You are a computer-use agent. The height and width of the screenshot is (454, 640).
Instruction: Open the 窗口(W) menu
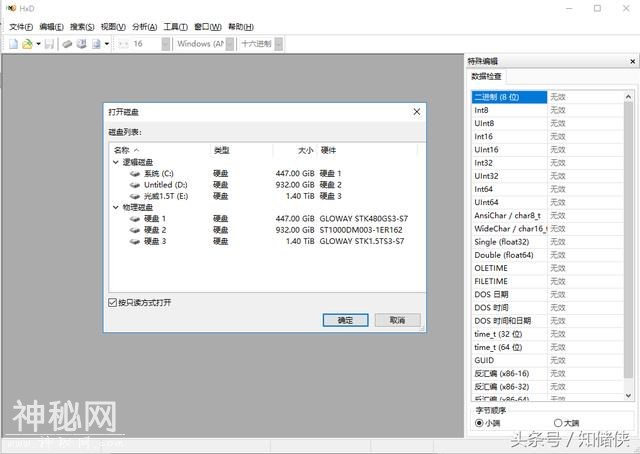[208, 27]
